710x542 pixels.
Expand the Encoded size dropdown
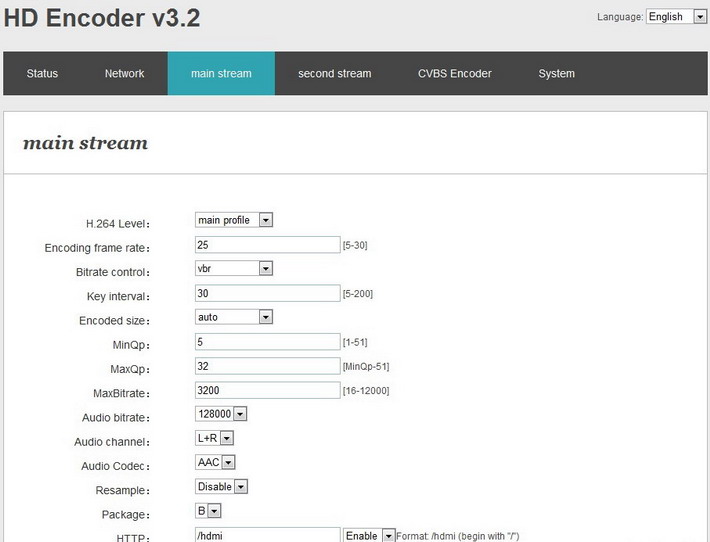[234, 317]
